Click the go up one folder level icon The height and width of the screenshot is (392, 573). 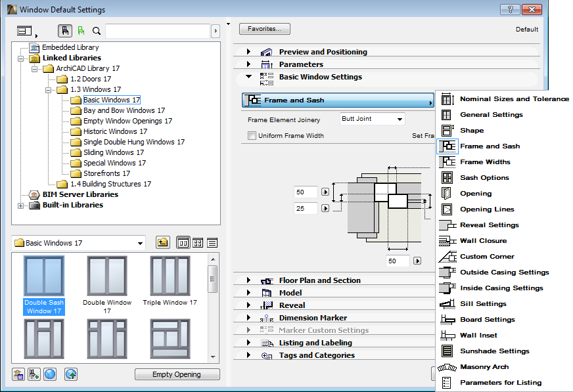tap(162, 242)
